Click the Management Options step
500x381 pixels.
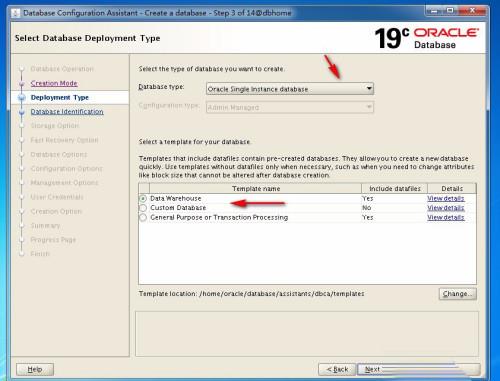point(64,183)
